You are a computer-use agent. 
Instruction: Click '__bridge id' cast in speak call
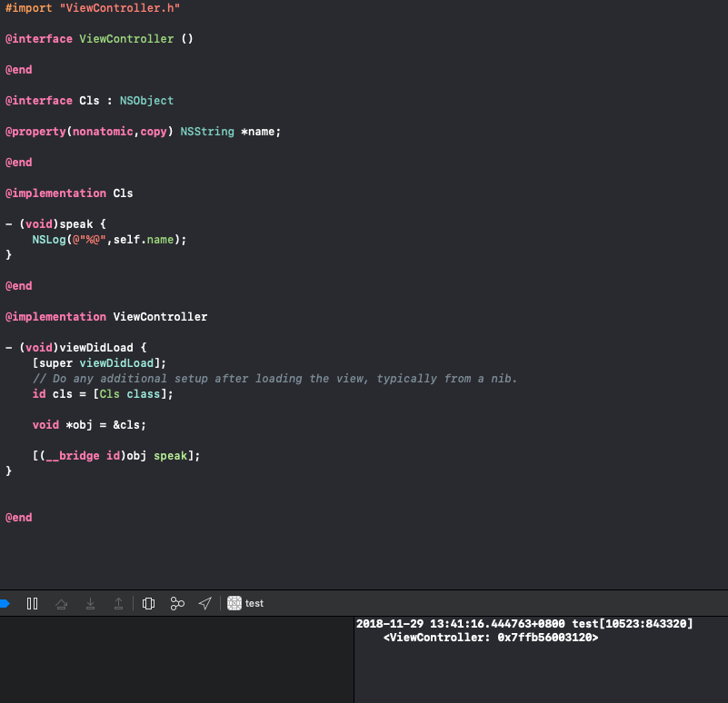click(83, 456)
